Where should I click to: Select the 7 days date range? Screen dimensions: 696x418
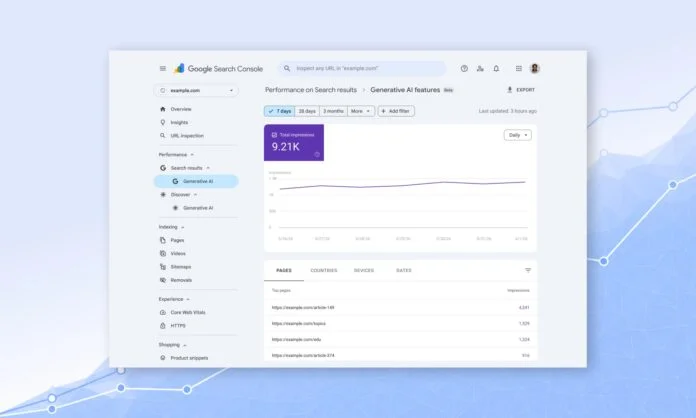280,111
